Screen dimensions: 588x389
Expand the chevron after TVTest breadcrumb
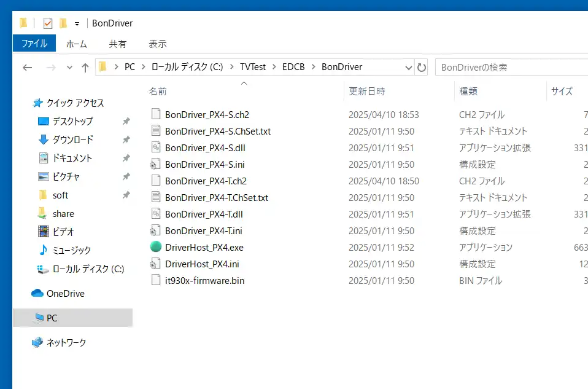click(x=274, y=67)
